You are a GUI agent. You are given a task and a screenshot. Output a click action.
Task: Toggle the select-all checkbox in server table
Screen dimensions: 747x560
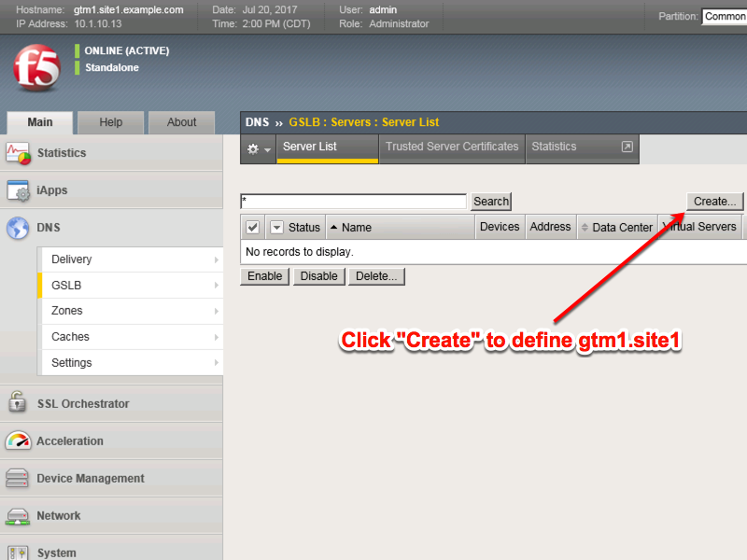tap(252, 227)
